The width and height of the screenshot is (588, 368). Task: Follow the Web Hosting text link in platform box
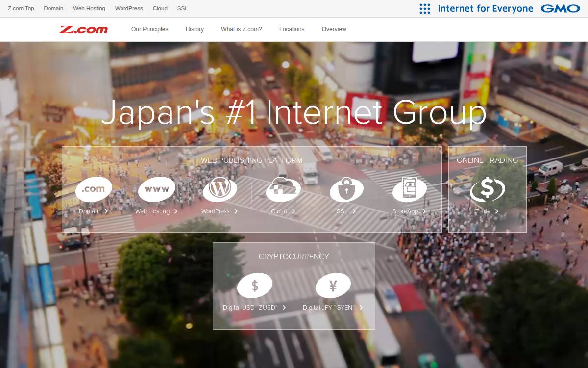(152, 211)
